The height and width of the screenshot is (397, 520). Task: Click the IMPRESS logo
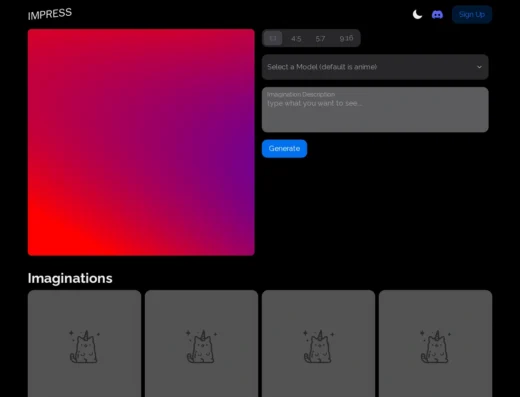click(50, 14)
